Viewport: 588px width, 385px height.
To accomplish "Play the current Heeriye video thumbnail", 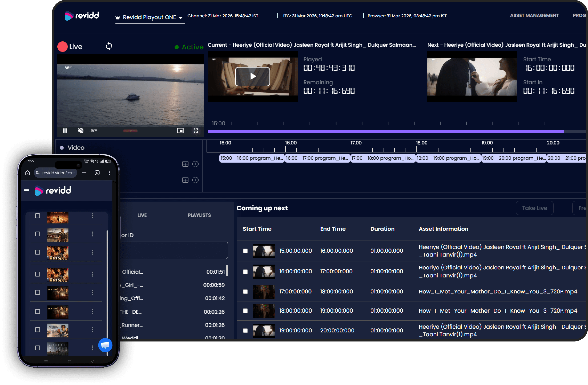I will (x=252, y=76).
